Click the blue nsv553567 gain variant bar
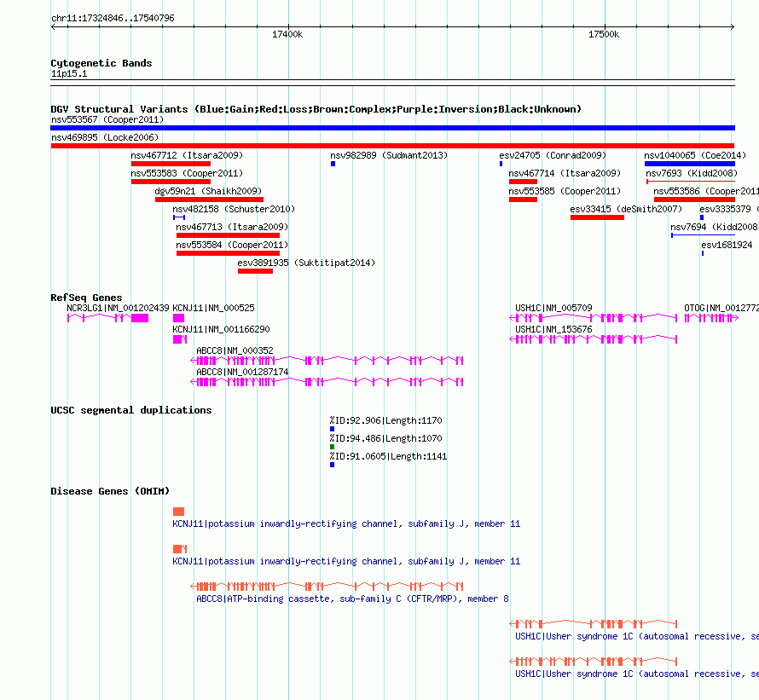 coord(392,128)
